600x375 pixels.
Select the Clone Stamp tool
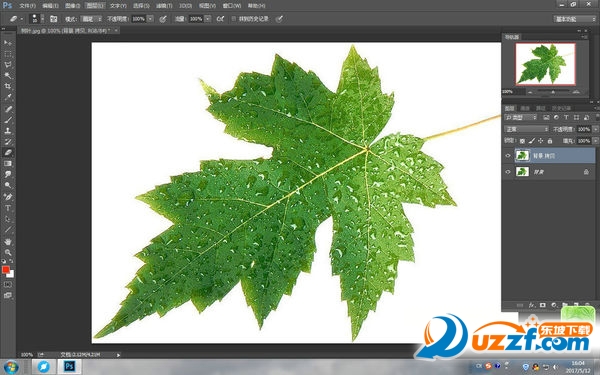click(x=8, y=130)
